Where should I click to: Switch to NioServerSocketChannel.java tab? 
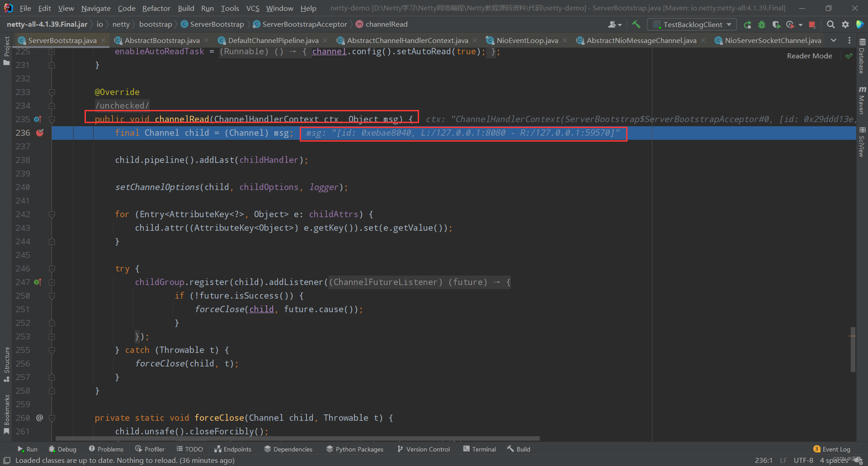click(773, 40)
